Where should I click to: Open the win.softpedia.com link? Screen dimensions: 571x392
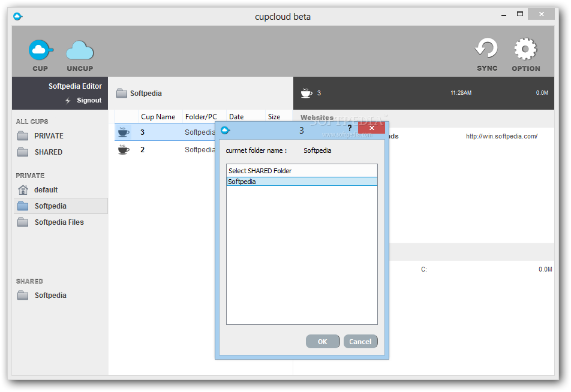click(x=501, y=137)
